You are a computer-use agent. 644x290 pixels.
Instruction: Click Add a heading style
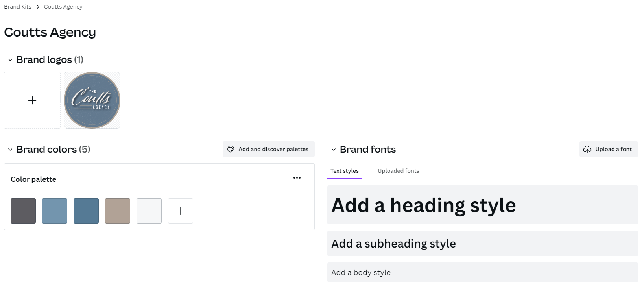(483, 205)
